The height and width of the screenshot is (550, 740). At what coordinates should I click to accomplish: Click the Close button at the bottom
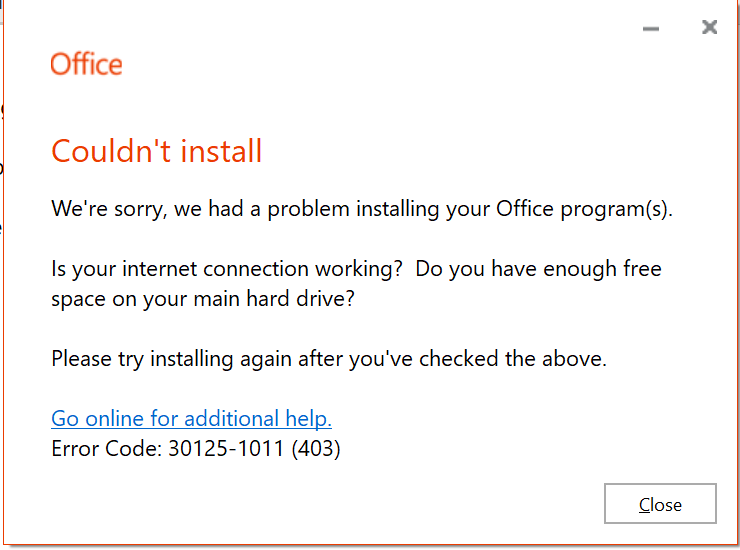pos(660,503)
